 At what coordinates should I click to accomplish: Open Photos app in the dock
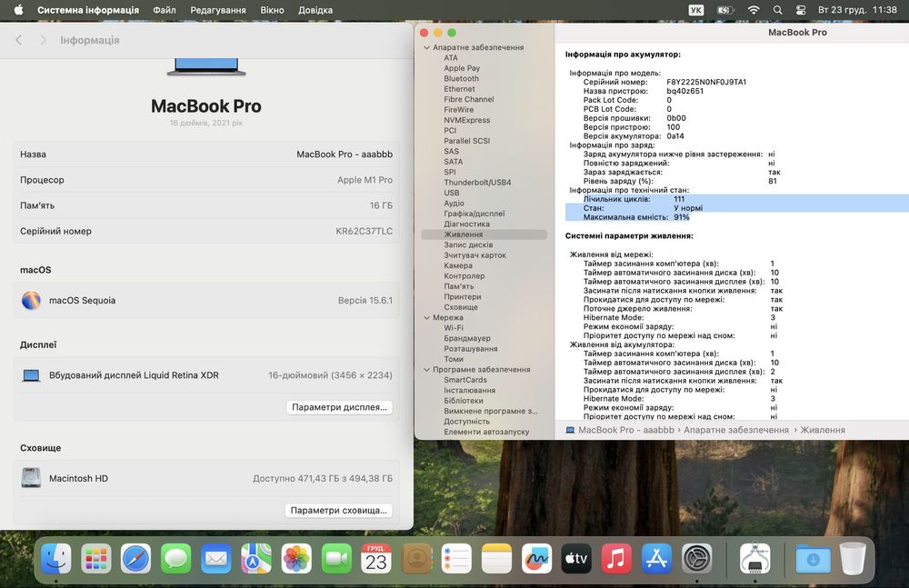click(296, 558)
